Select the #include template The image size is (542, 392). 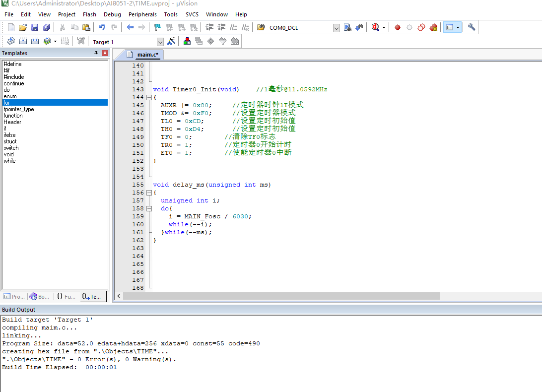pyautogui.click(x=14, y=77)
